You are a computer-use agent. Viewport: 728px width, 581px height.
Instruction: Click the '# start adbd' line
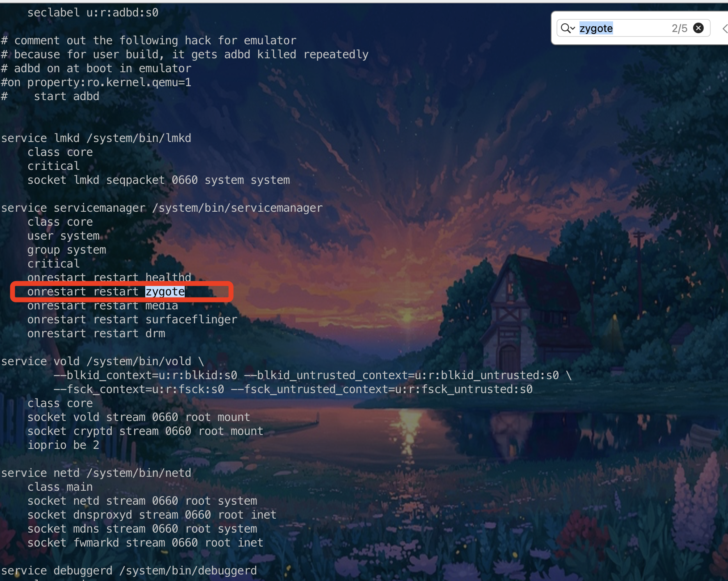[50, 96]
